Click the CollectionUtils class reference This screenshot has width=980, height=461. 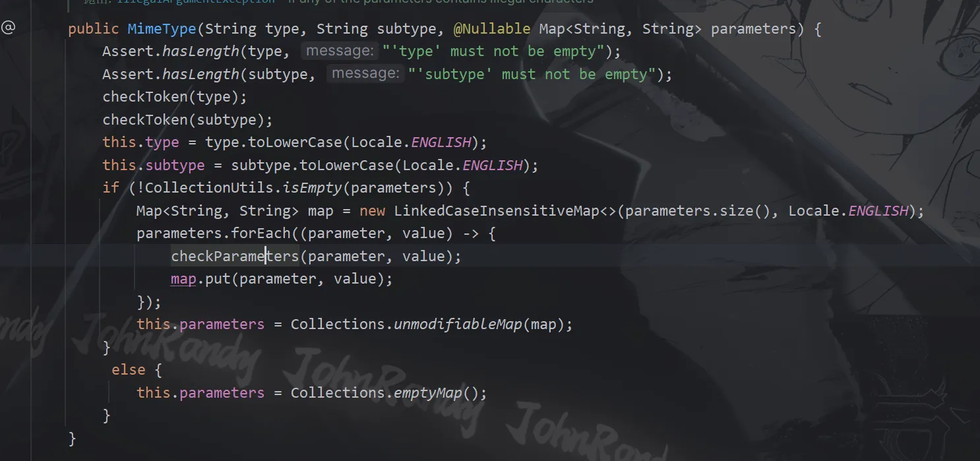[210, 188]
